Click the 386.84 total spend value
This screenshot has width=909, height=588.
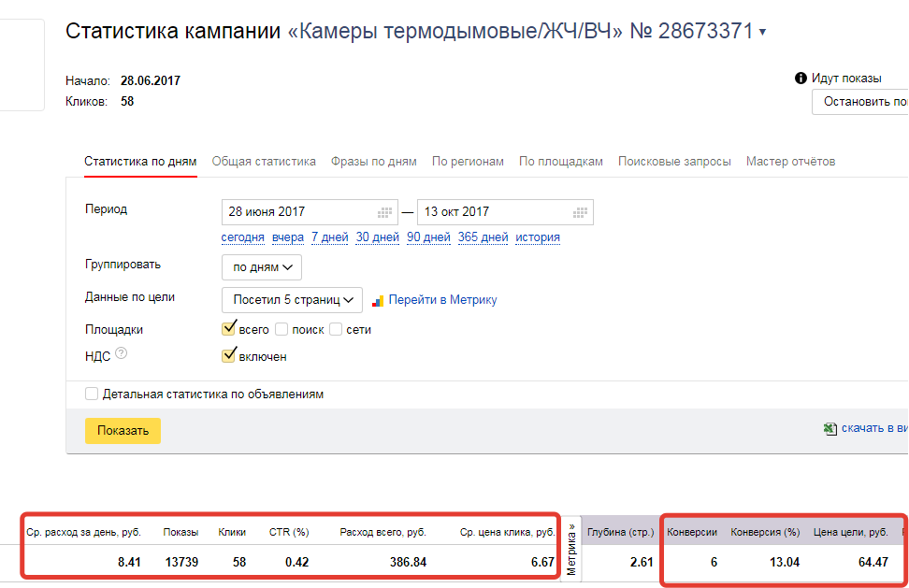point(408,563)
